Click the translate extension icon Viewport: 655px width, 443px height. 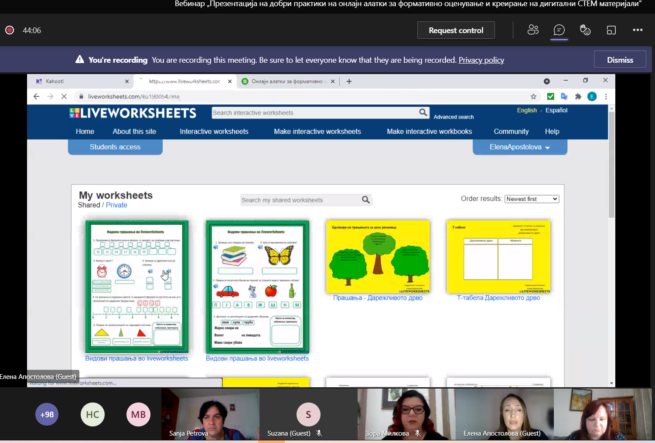coord(564,97)
